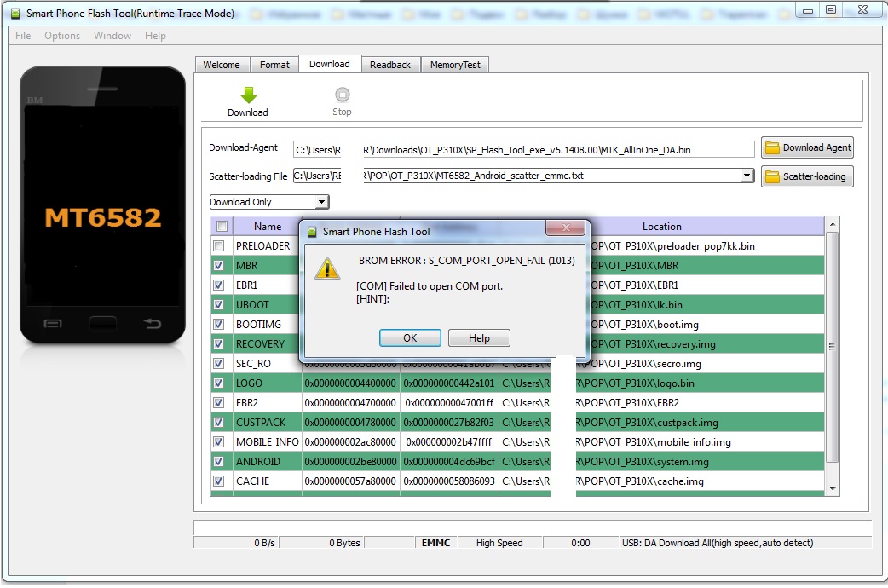Viewport: 888px width, 588px height.
Task: Switch to the Readback tab
Action: click(389, 65)
